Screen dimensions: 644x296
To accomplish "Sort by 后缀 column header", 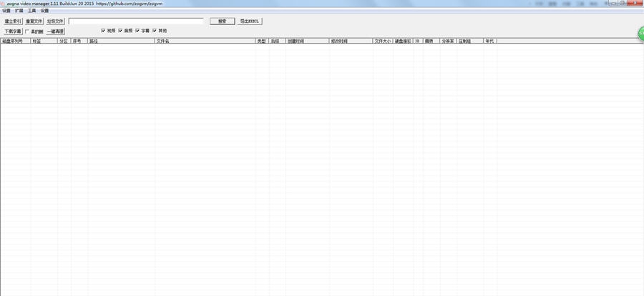I will [x=277, y=41].
